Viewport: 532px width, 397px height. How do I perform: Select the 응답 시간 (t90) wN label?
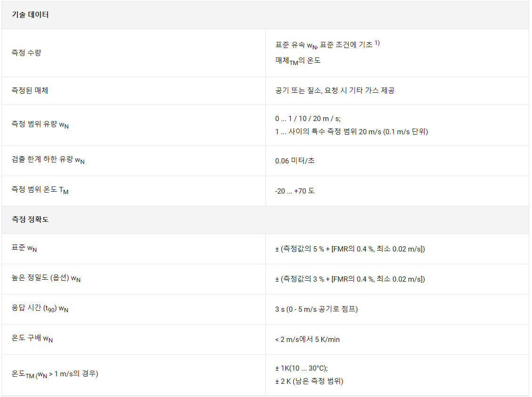click(40, 308)
